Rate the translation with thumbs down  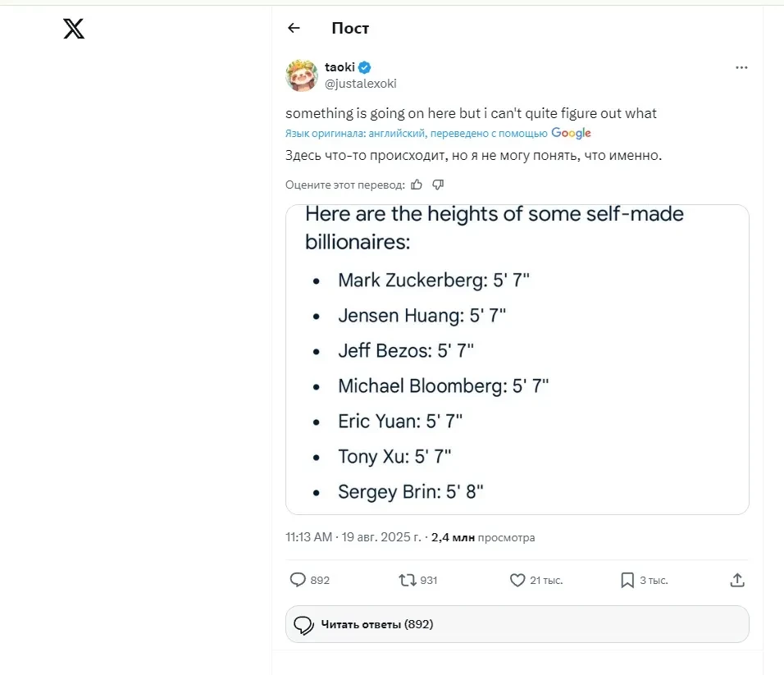point(438,185)
